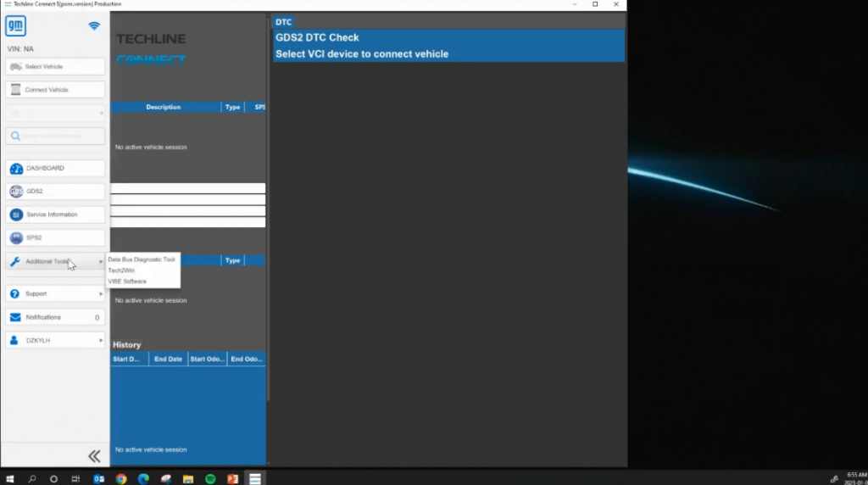Image resolution: width=868 pixels, height=485 pixels.
Task: Click the Support question mark icon
Action: [15, 294]
